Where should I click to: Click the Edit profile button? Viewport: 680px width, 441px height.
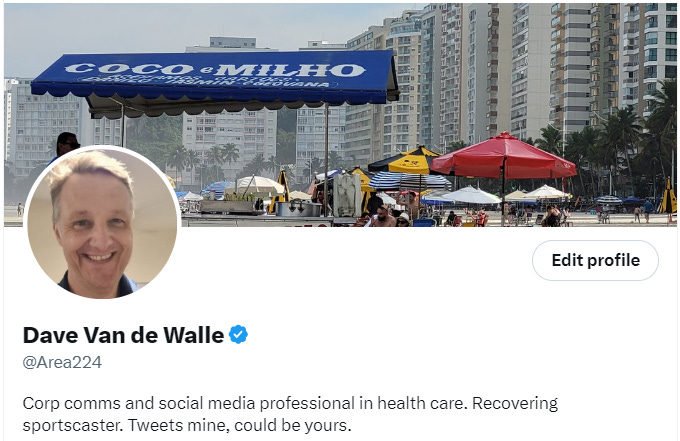click(595, 260)
